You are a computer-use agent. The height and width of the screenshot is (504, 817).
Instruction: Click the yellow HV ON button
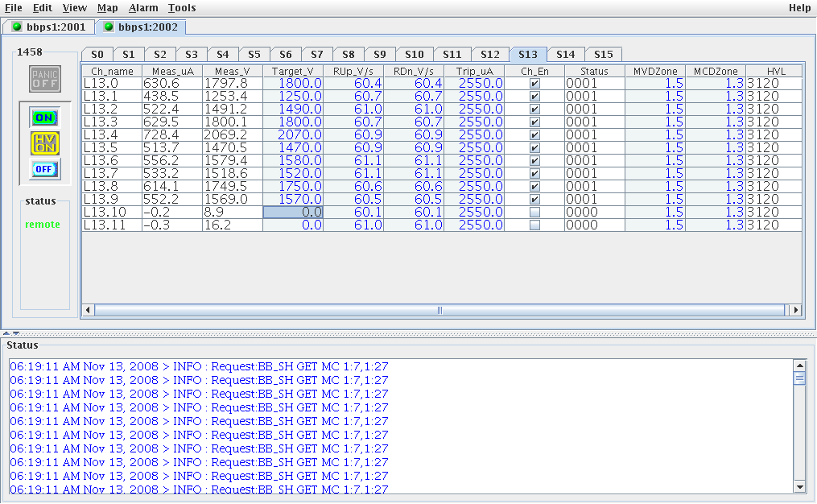45,143
